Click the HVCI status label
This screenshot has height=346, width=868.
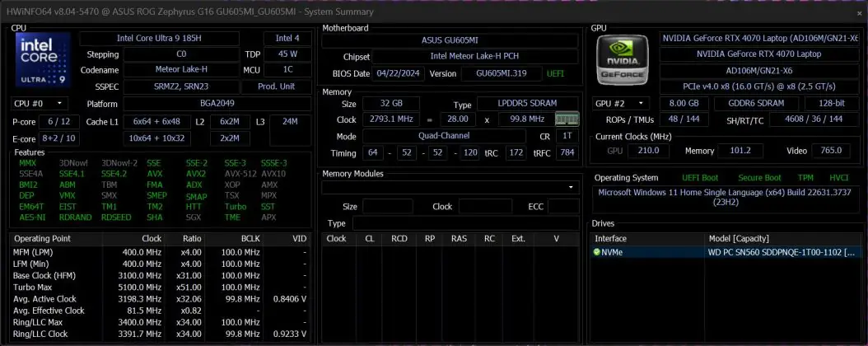coord(838,178)
